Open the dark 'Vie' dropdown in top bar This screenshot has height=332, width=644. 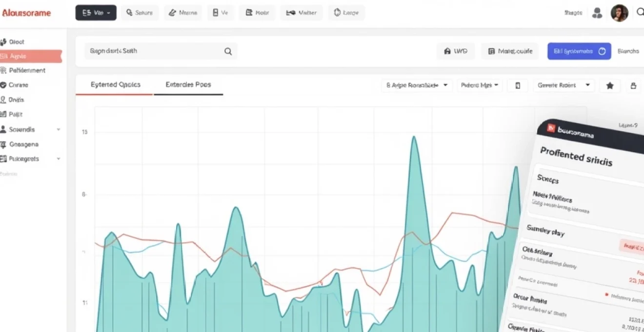coord(96,13)
